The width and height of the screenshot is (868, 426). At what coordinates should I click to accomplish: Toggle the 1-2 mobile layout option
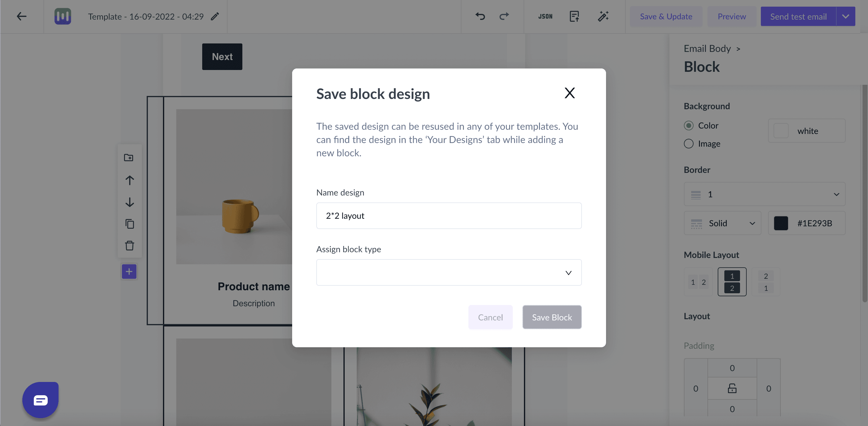[x=732, y=281]
